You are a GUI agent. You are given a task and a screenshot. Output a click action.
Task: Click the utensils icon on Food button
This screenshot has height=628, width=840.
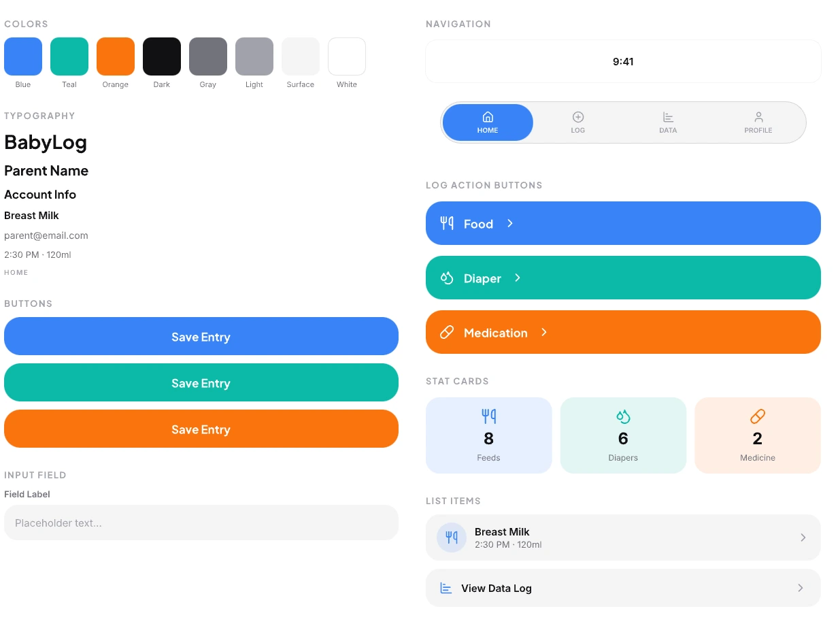tap(447, 223)
